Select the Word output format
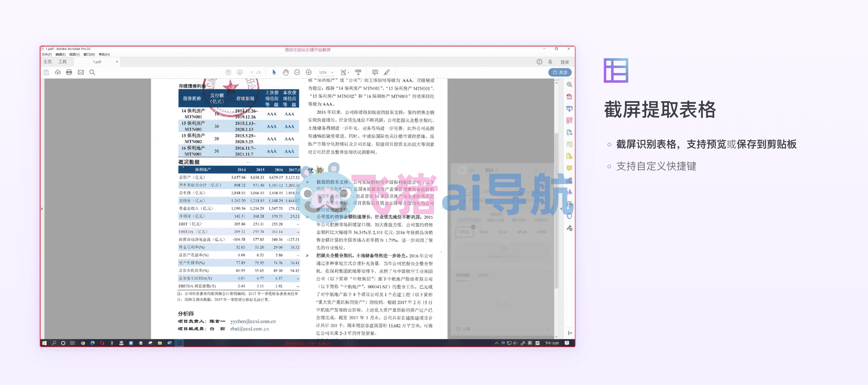Screen dimensions: 868x385 point(484,232)
